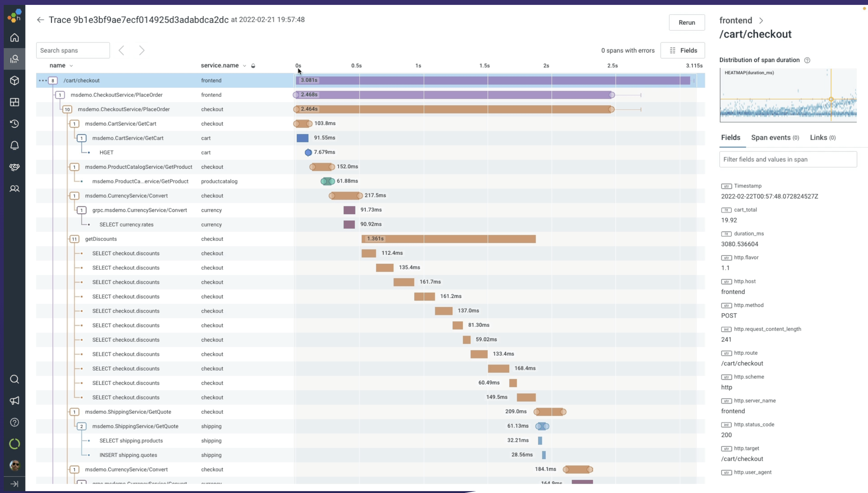Open the Help question mark icon
This screenshot has height=493, width=868.
click(x=14, y=422)
